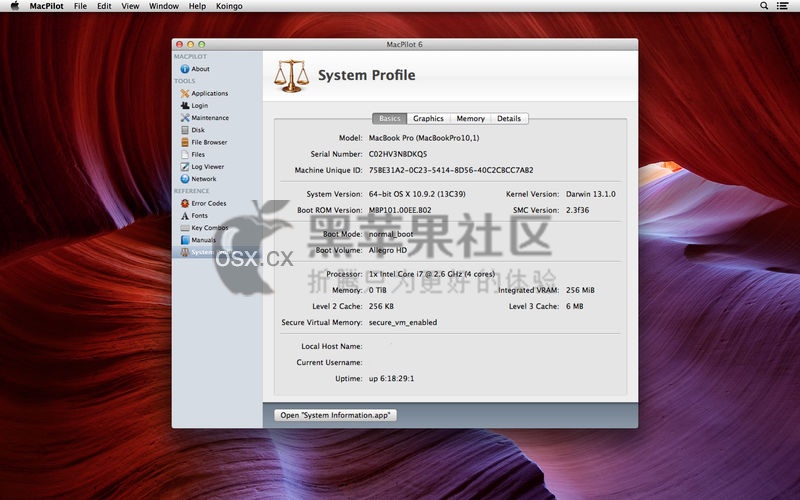Open the Window menu

pyautogui.click(x=164, y=6)
